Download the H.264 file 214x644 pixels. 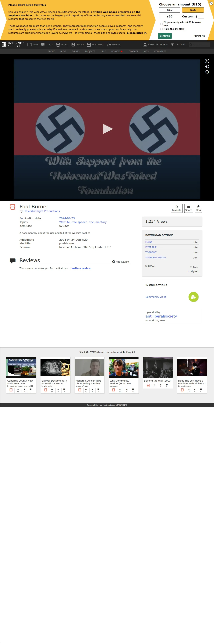[149, 242]
